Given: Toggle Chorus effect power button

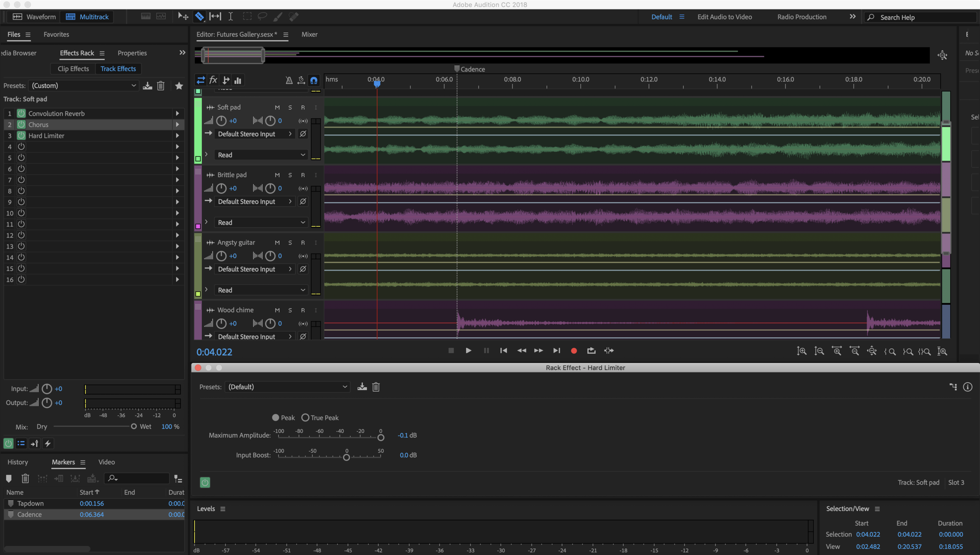Looking at the screenshot, I should tap(21, 125).
